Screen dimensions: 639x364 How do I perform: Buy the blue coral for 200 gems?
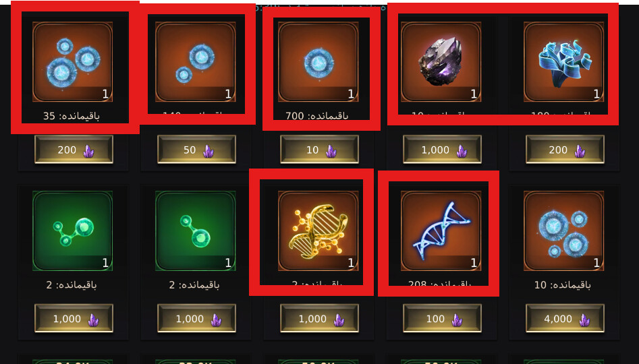565,150
